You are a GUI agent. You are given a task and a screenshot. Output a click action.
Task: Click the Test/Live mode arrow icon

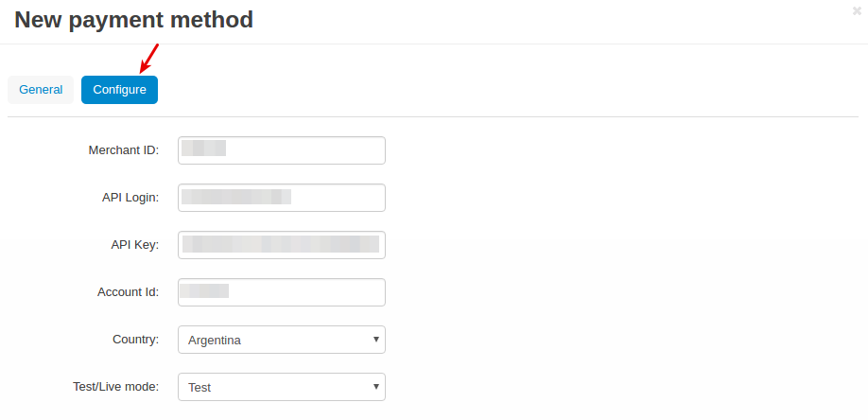[x=376, y=386]
